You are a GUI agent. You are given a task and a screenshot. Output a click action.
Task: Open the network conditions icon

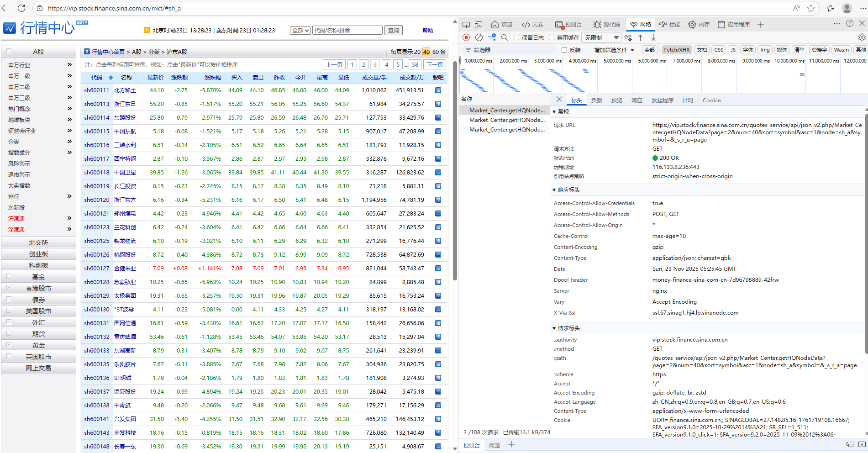[629, 37]
